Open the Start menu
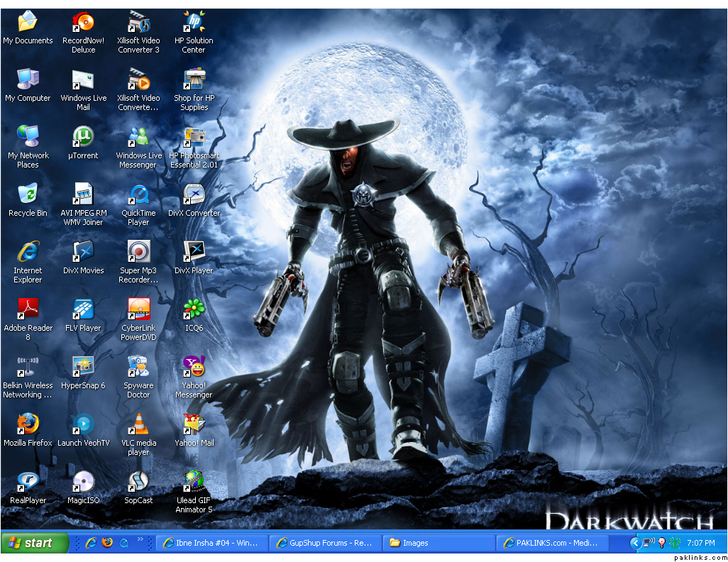 pos(31,543)
